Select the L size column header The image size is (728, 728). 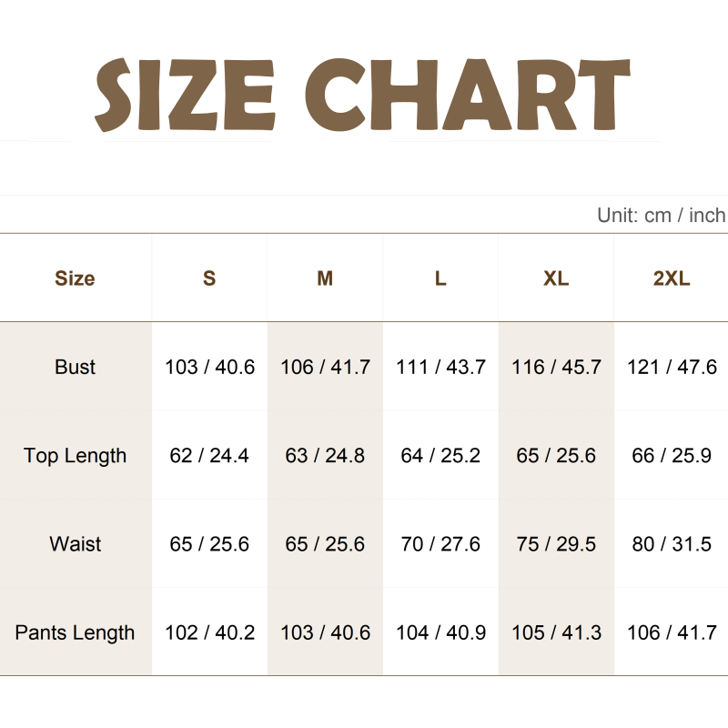click(440, 278)
